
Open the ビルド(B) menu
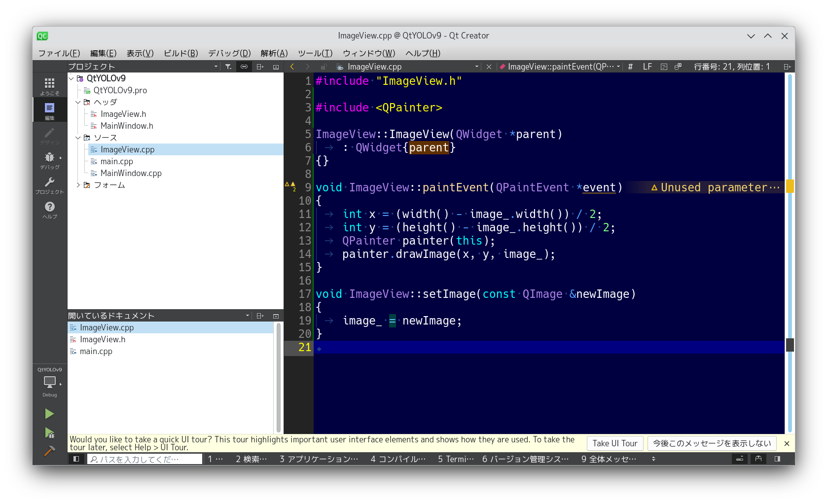[181, 53]
